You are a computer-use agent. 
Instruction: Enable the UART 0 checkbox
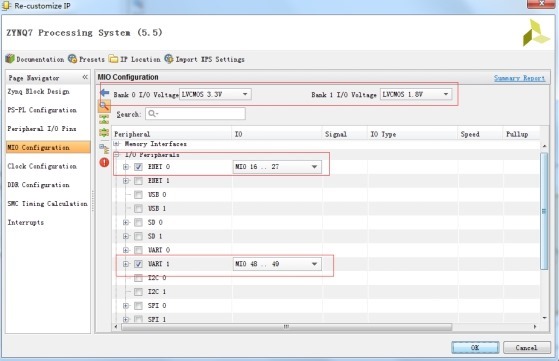pos(138,250)
